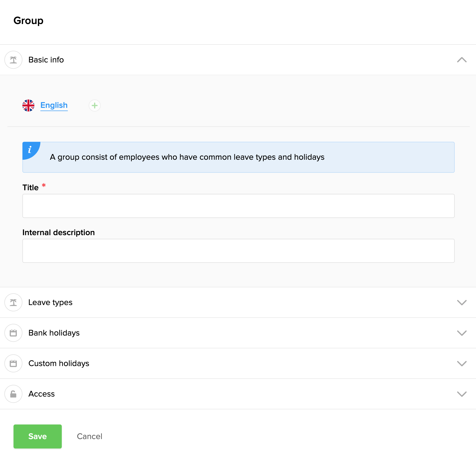Expand the Bank holidays section chevron

(x=462, y=333)
